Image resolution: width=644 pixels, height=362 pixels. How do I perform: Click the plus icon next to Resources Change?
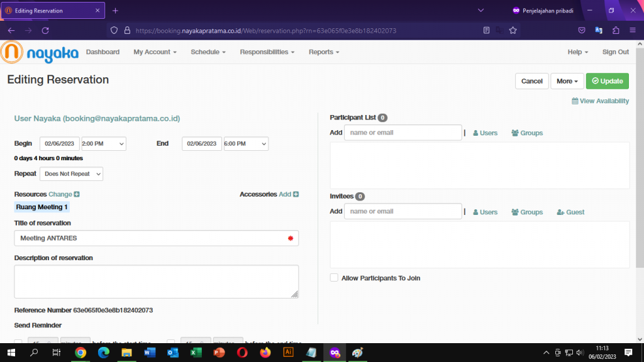[x=77, y=195]
